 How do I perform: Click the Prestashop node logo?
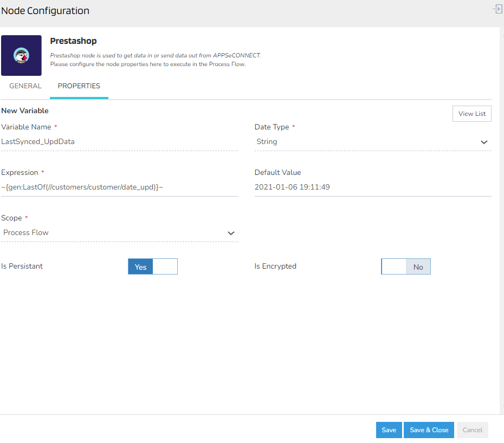click(22, 55)
